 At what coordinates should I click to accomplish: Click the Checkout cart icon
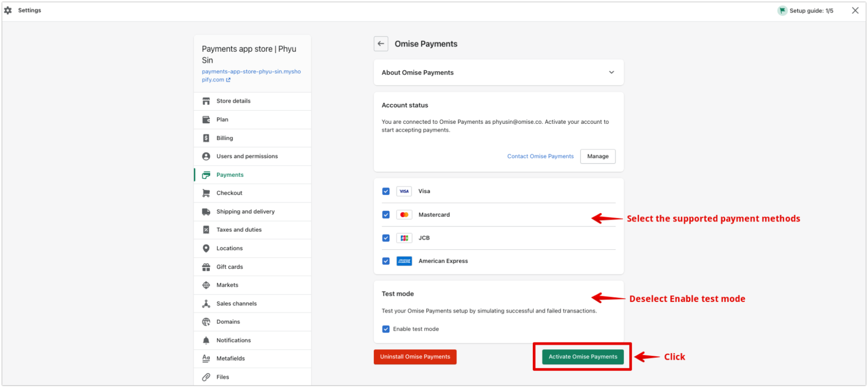[206, 193]
